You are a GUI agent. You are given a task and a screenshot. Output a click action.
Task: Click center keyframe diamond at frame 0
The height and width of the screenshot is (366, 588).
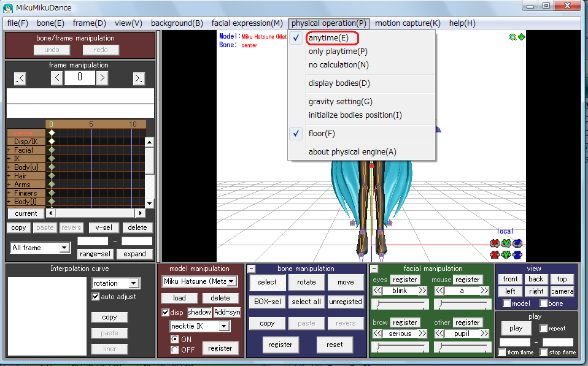tap(52, 132)
